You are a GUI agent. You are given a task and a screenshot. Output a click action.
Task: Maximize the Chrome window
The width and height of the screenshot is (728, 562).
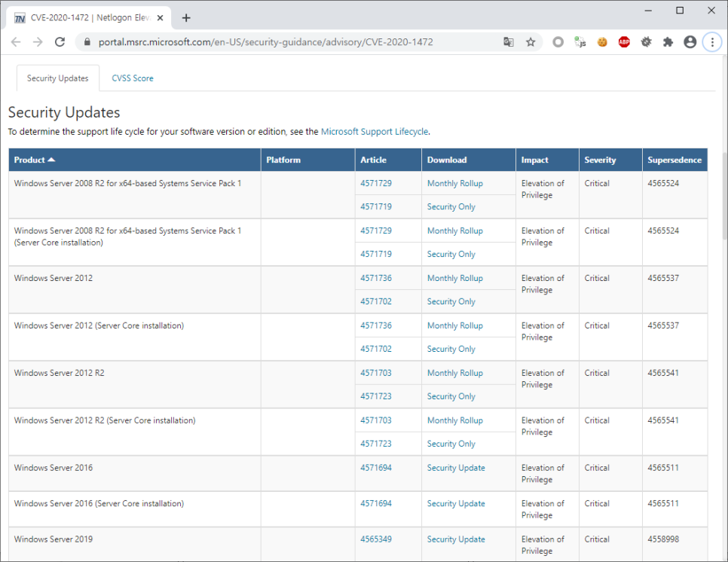pos(680,11)
